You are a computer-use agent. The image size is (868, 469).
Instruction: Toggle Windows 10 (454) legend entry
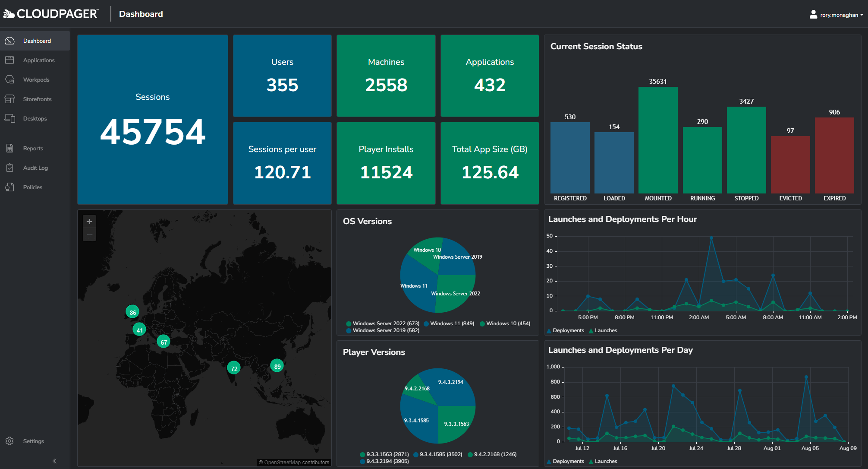point(505,323)
